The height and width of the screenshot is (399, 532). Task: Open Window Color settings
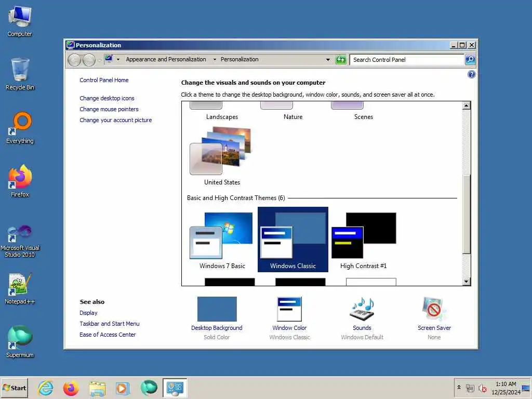(x=289, y=318)
